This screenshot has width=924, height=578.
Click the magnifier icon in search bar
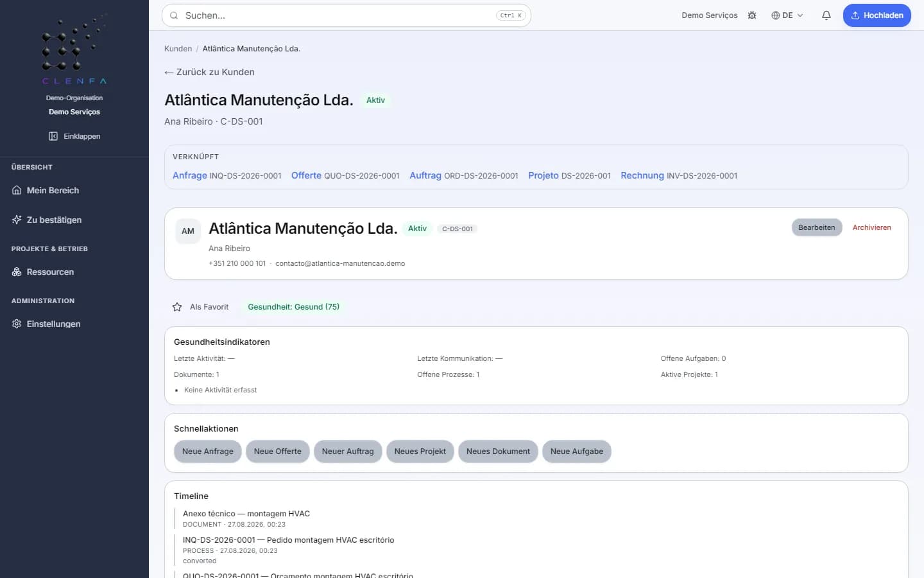(174, 15)
